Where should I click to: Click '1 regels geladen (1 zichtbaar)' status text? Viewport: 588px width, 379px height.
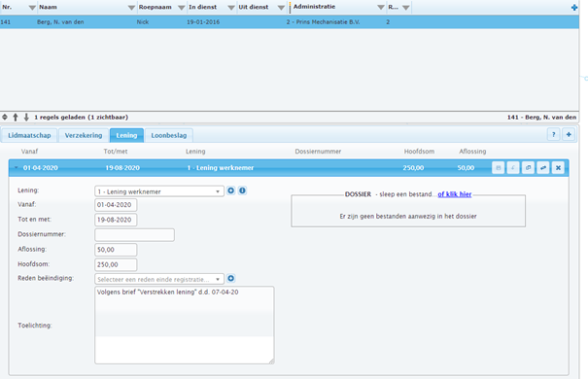tap(81, 118)
